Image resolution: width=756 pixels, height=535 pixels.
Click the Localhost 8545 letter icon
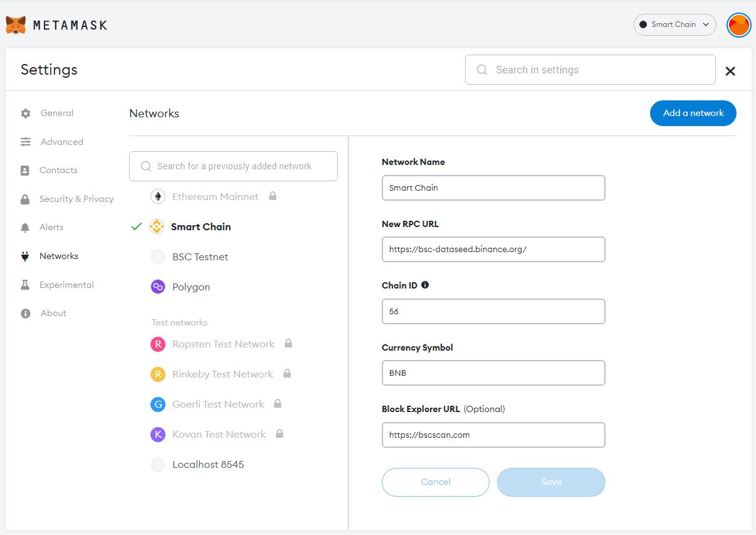point(158,464)
